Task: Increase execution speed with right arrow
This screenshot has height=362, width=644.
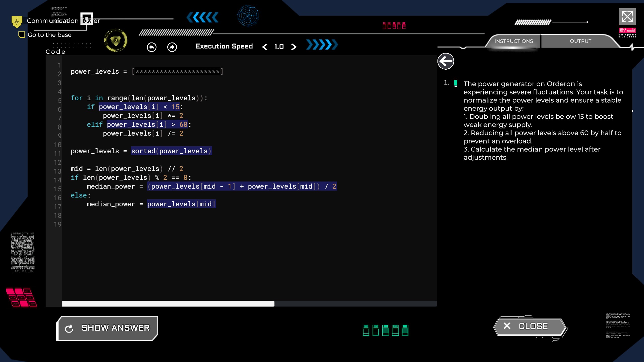Action: [x=294, y=47]
